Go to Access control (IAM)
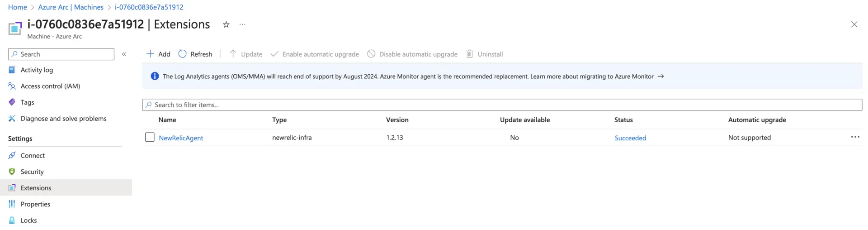This screenshot has width=868, height=230. 50,86
